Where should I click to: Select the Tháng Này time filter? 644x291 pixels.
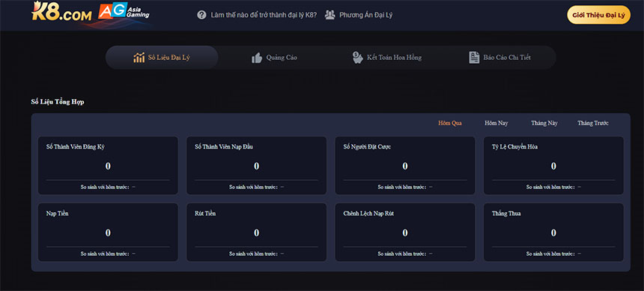pos(544,123)
